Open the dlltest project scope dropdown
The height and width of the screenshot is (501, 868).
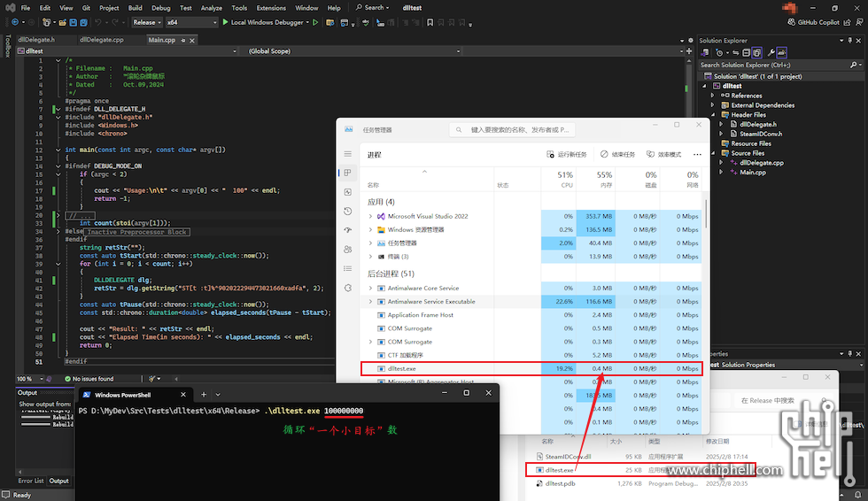[127, 50]
